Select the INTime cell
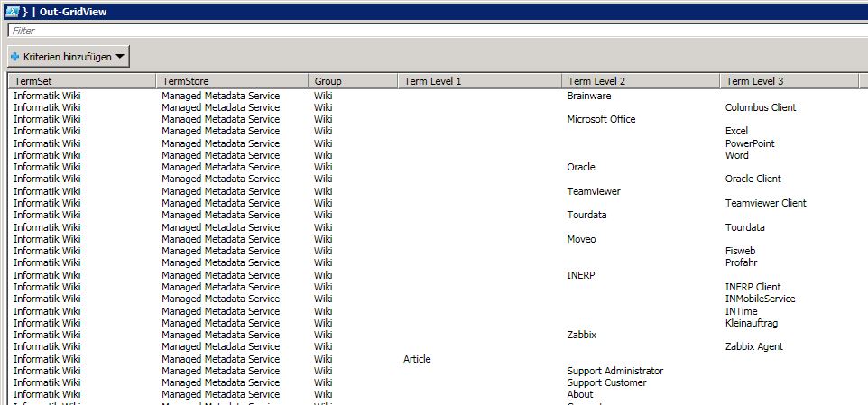 click(x=742, y=311)
